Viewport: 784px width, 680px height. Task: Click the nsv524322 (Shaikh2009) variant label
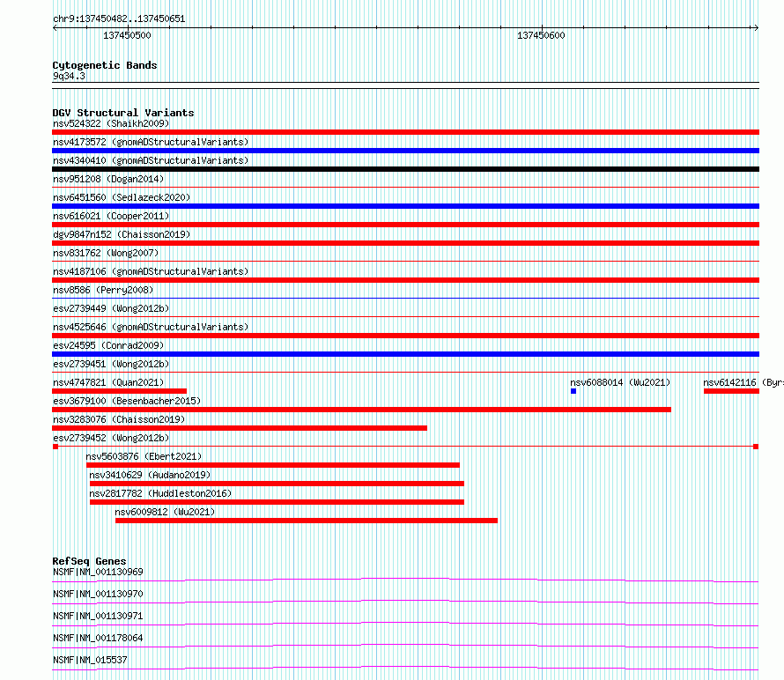pyautogui.click(x=111, y=123)
